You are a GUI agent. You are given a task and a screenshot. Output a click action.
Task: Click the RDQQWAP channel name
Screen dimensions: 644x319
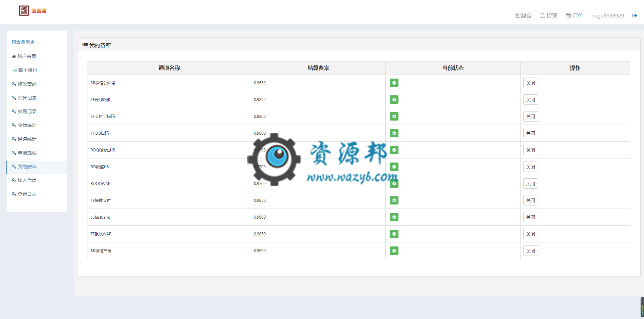pos(100,184)
